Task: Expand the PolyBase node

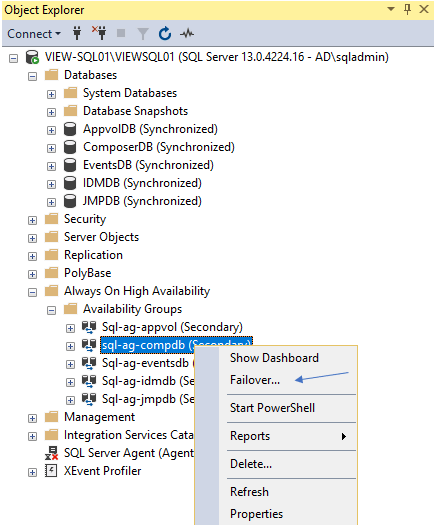Action: (x=32, y=274)
